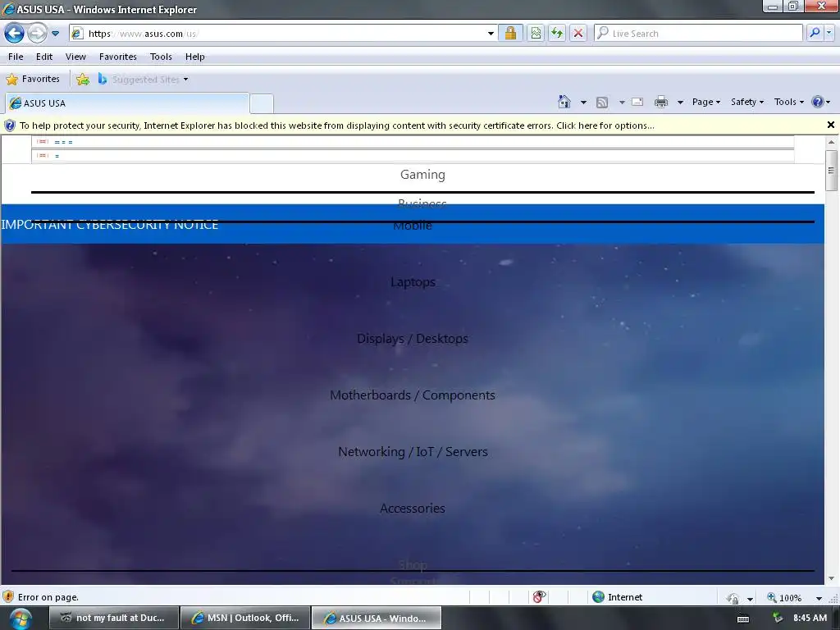Click the Displays / Desktops link
The height and width of the screenshot is (630, 840).
pyautogui.click(x=413, y=339)
